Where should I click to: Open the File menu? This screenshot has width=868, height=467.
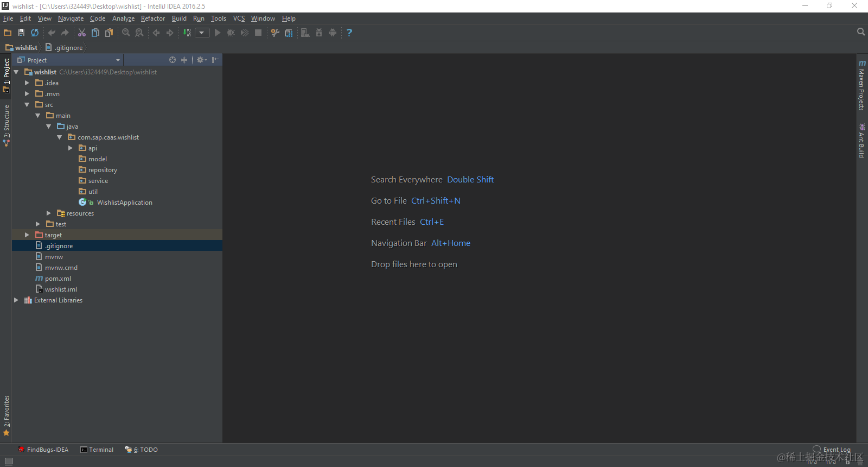8,18
